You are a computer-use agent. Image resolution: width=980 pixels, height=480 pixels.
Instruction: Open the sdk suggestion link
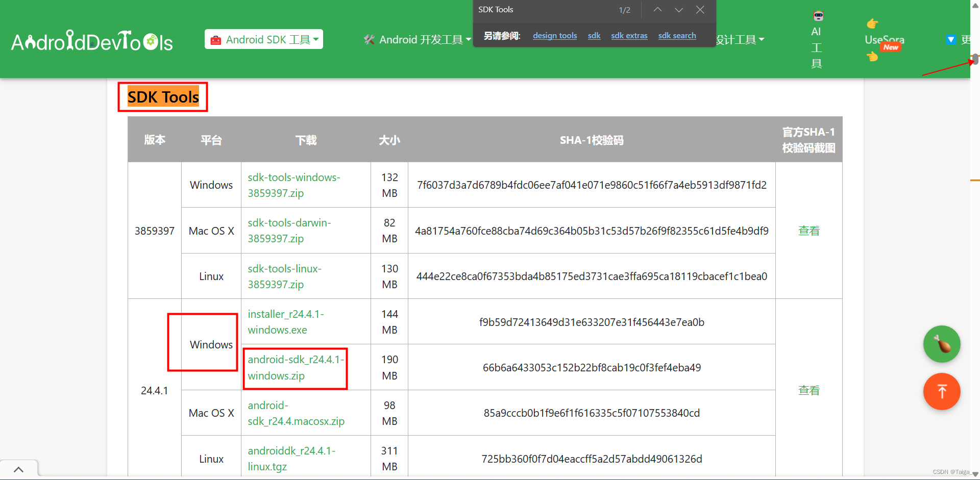pyautogui.click(x=594, y=36)
